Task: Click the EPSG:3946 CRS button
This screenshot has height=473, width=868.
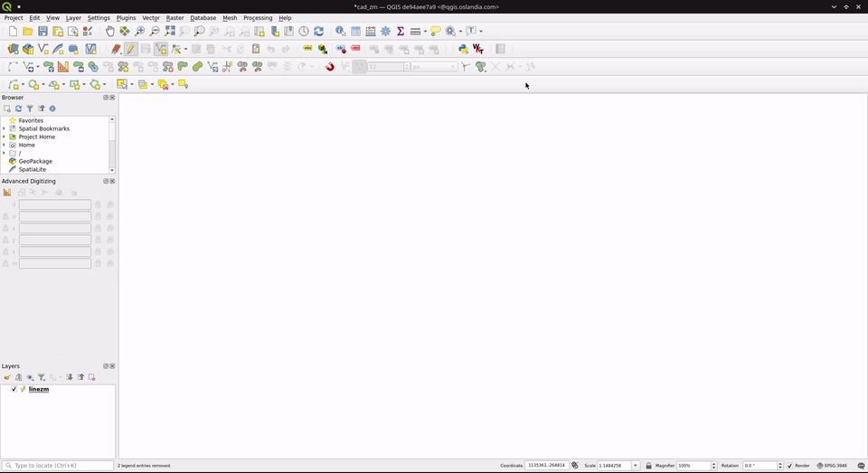Action: point(832,466)
